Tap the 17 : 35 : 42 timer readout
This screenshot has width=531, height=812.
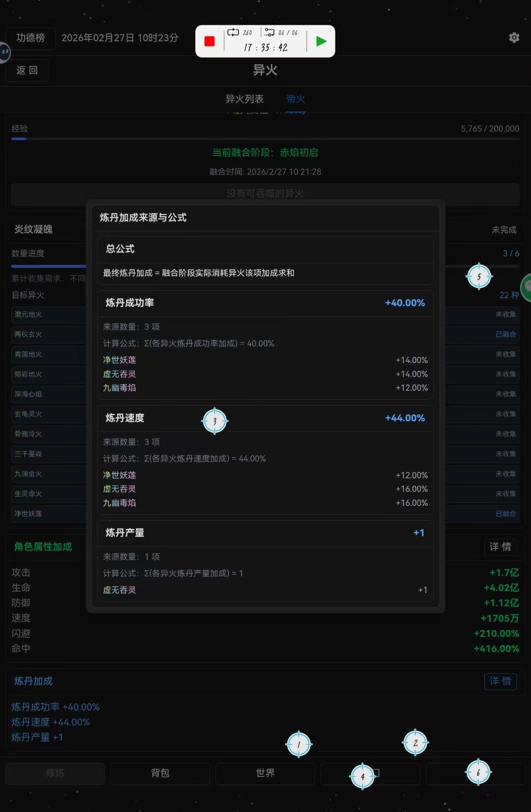pos(265,48)
